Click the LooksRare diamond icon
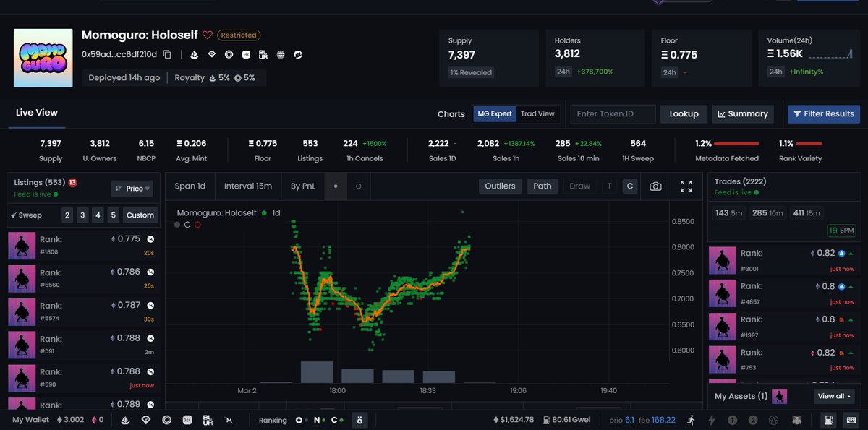This screenshot has height=430, width=868. (x=212, y=54)
